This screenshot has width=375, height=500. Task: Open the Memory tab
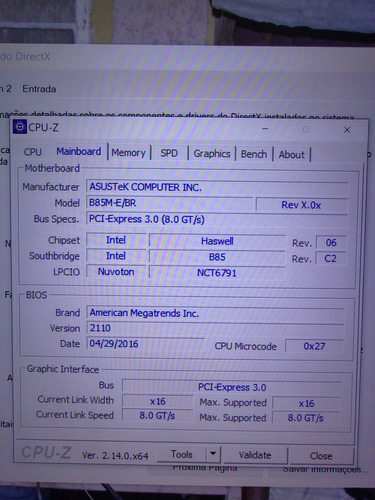[129, 153]
